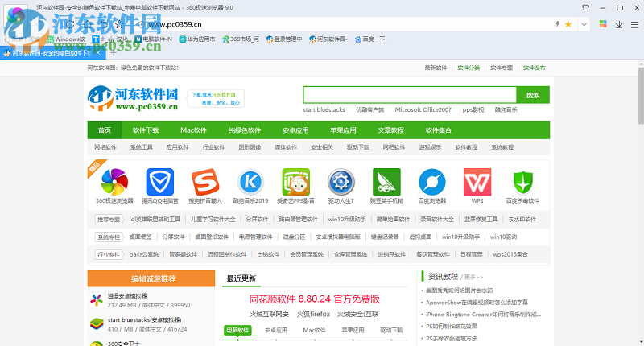This screenshot has width=644, height=346.
Task: Open the oa办公系统 topic link
Action: click(x=144, y=254)
